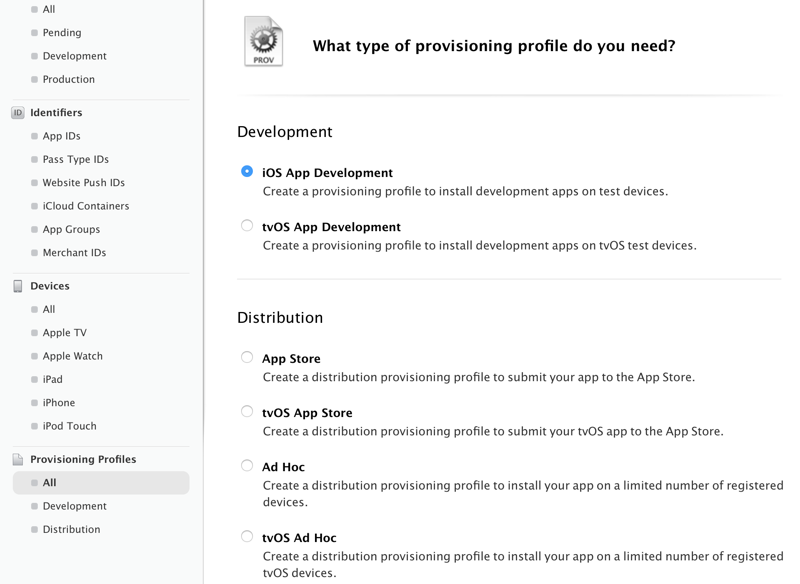Select the App Store distribution radio button
This screenshot has width=800, height=584.
tap(247, 357)
